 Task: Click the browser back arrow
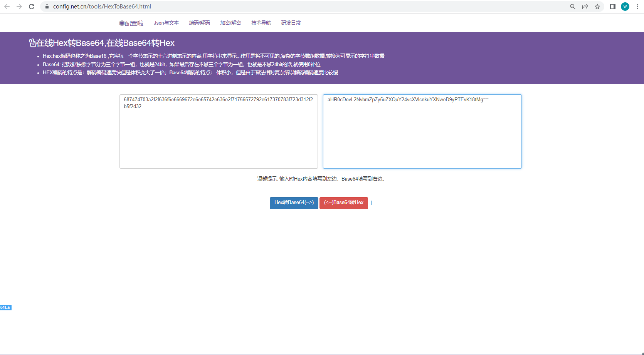[x=7, y=6]
